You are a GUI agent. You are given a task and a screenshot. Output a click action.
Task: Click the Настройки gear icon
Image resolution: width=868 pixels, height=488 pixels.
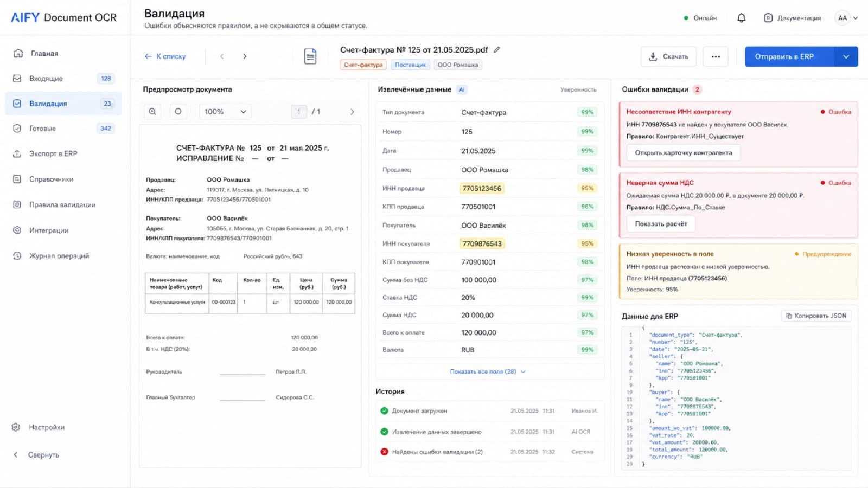[16, 427]
